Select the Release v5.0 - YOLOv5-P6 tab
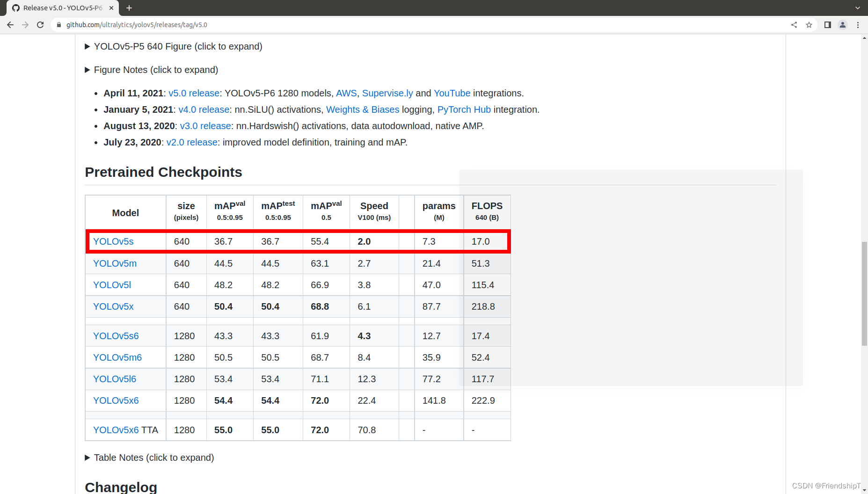 coord(63,8)
